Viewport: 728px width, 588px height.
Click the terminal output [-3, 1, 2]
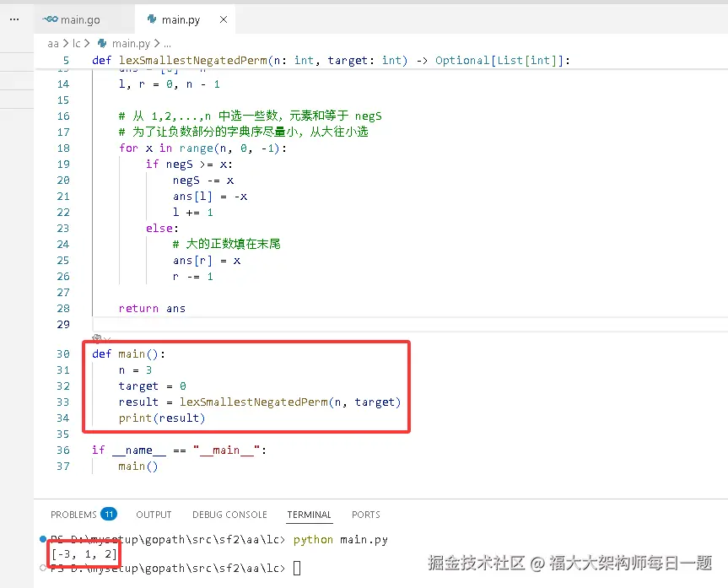point(84,554)
